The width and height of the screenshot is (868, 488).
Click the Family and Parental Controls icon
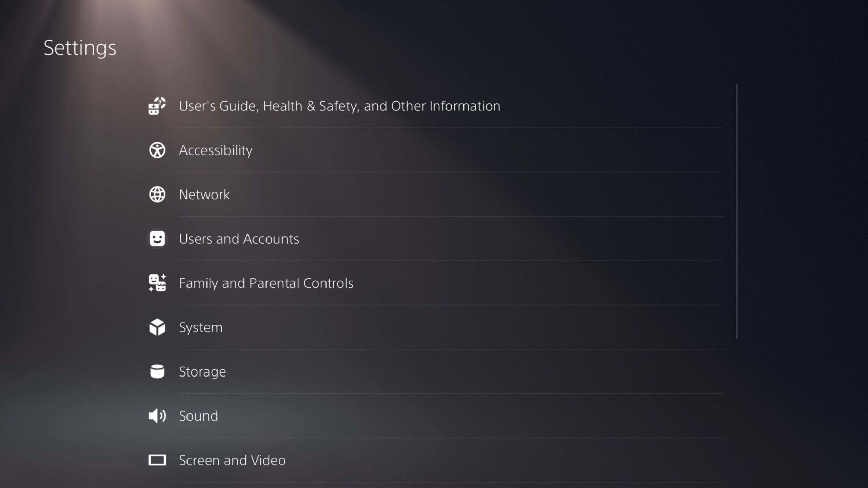point(157,283)
